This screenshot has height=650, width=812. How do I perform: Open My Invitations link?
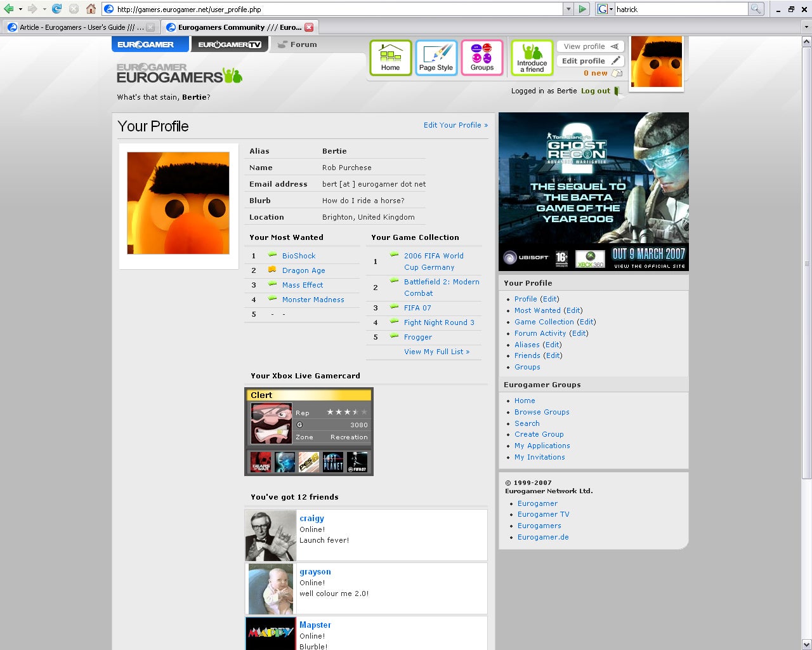coord(540,457)
